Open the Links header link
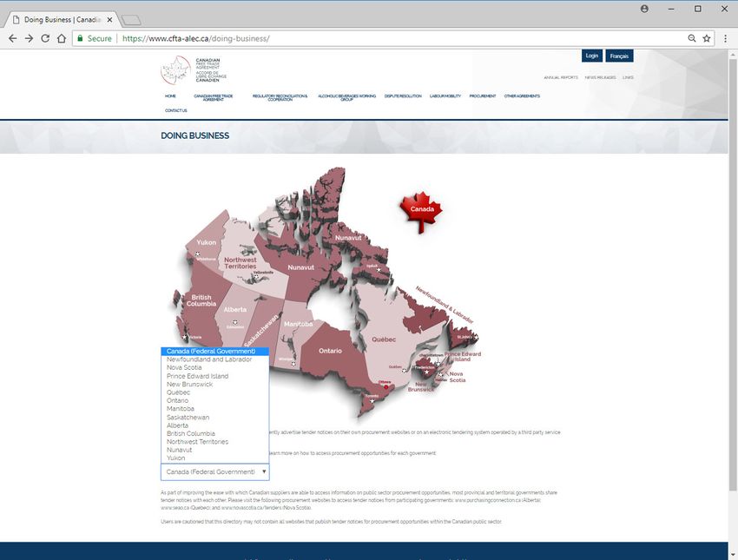This screenshot has height=560, width=738. [x=628, y=77]
